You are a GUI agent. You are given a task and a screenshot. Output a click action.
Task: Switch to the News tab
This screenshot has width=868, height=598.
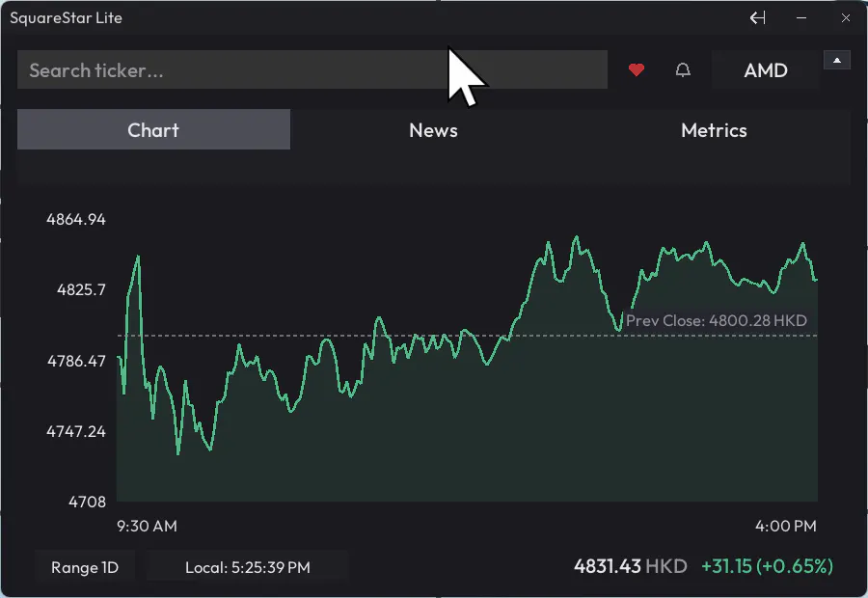coord(433,129)
